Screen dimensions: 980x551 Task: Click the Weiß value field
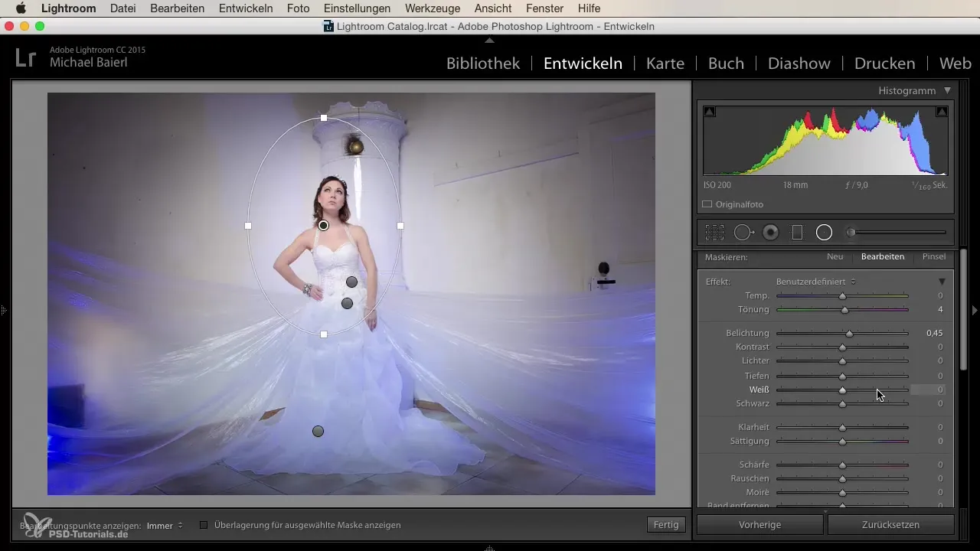pyautogui.click(x=928, y=390)
